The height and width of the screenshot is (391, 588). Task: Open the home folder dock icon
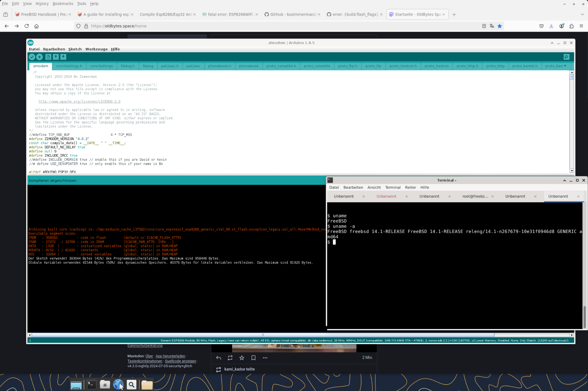click(105, 385)
